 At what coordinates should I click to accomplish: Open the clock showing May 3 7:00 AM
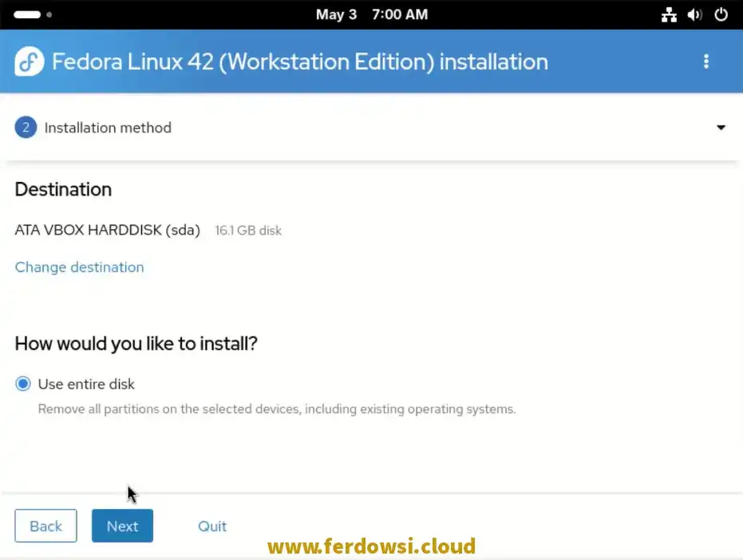click(x=372, y=14)
